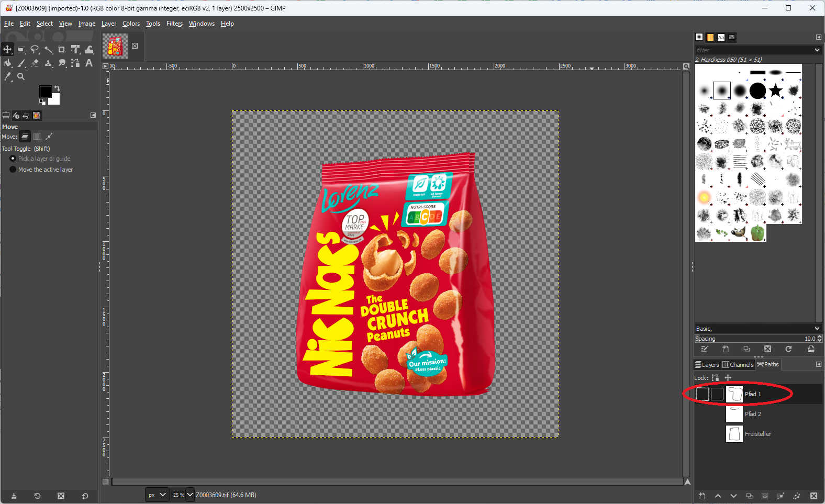
Task: Open the File menu
Action: coord(9,24)
